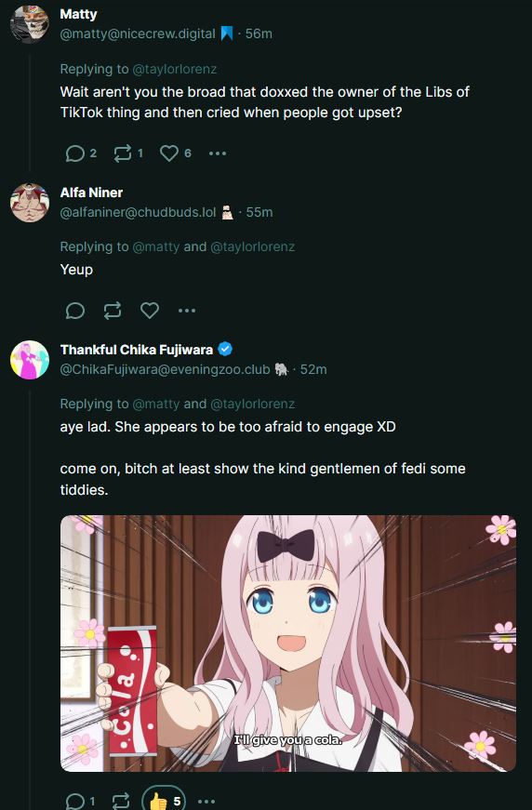Reply to Matty's post

tap(75, 153)
